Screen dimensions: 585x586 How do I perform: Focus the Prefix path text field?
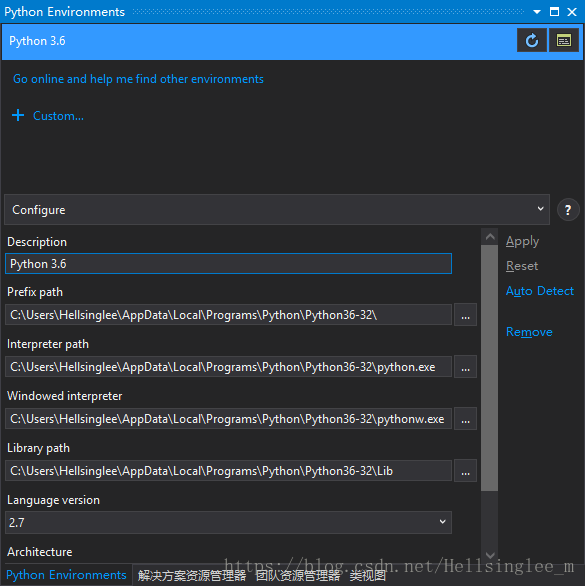tap(228, 315)
